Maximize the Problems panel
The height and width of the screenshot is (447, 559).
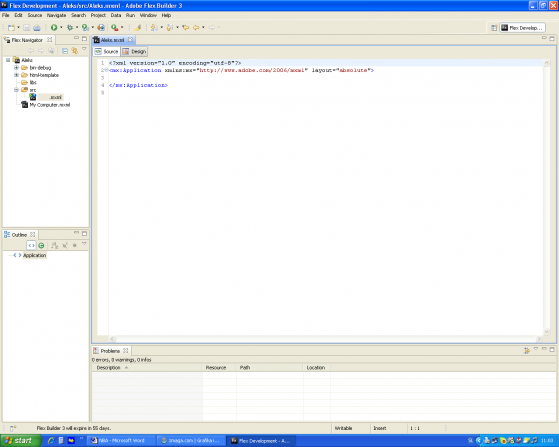tap(552, 349)
